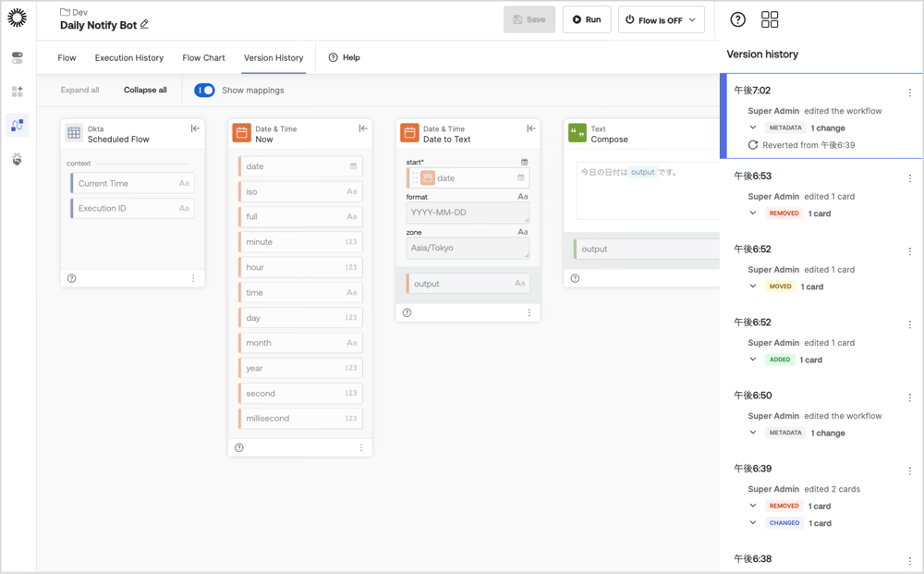
Task: Click Collapse all
Action: pyautogui.click(x=145, y=91)
